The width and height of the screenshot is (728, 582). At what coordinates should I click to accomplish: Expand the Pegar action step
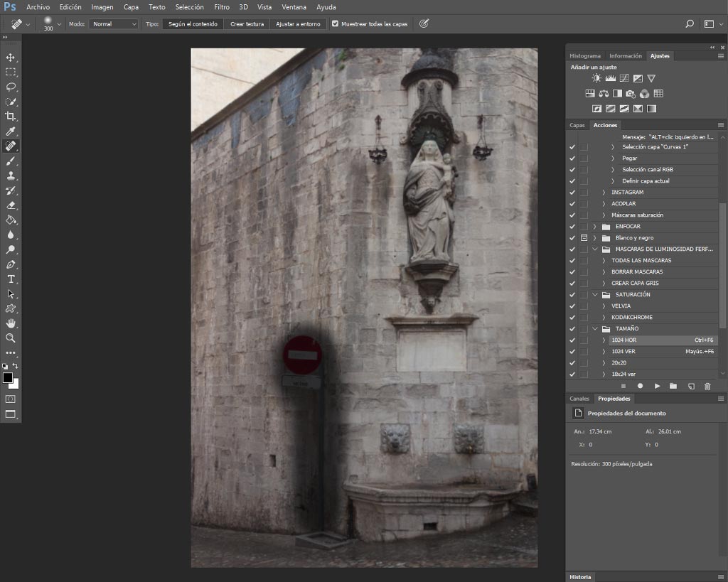[613, 158]
